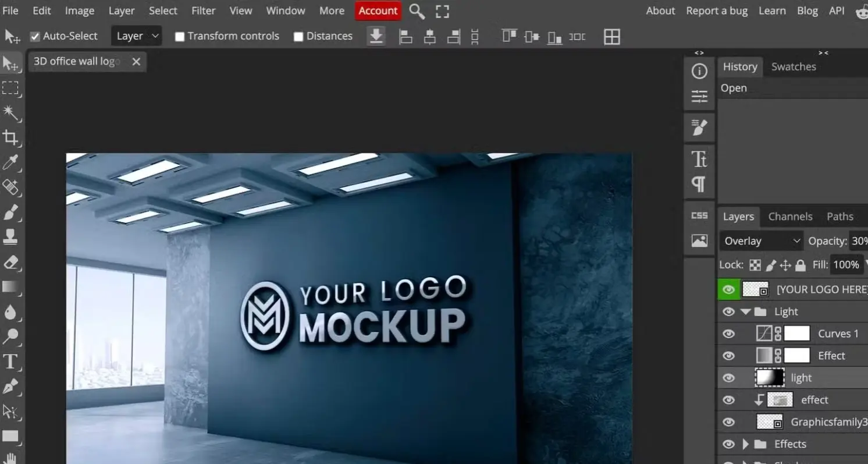
Task: Open the Report a bug link
Action: click(717, 10)
